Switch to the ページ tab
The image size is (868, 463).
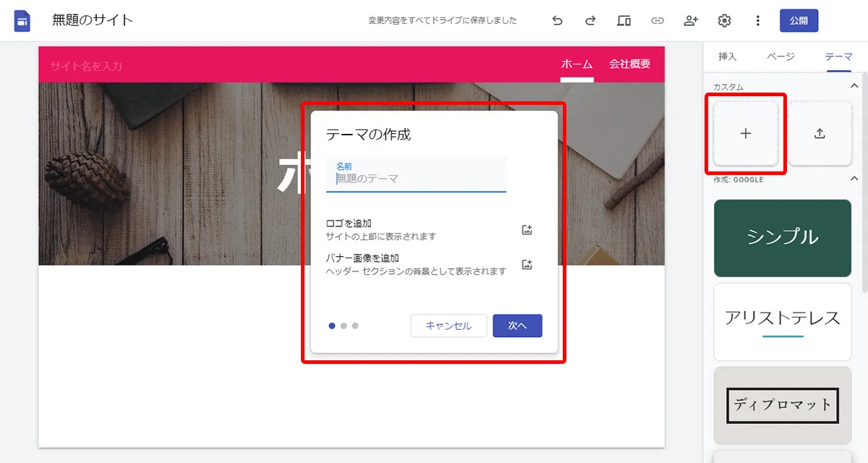[x=780, y=56]
